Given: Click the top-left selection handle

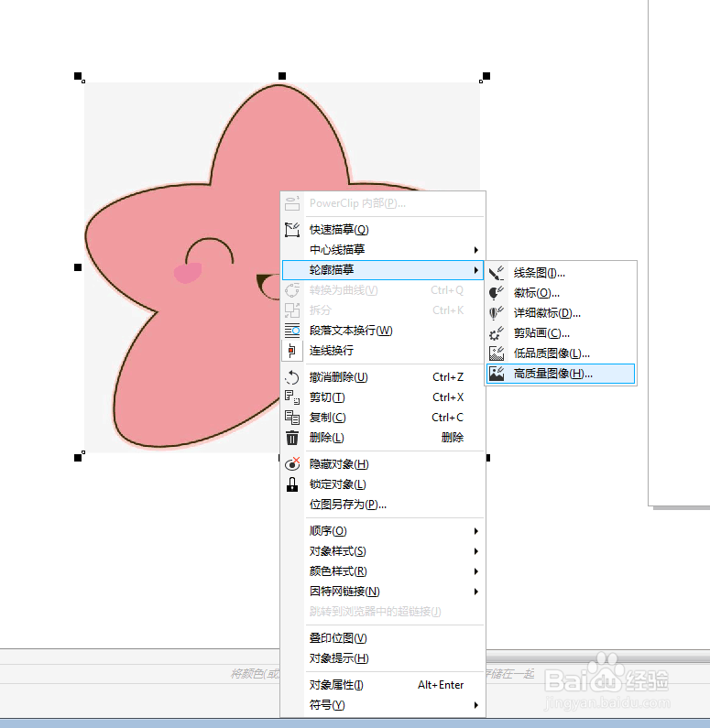Looking at the screenshot, I should [x=78, y=76].
